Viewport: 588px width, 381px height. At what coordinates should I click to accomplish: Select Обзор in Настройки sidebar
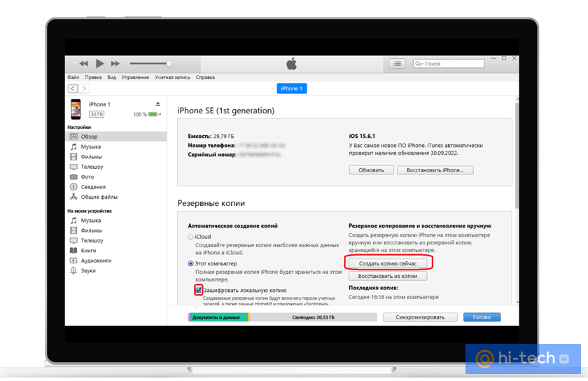click(116, 137)
